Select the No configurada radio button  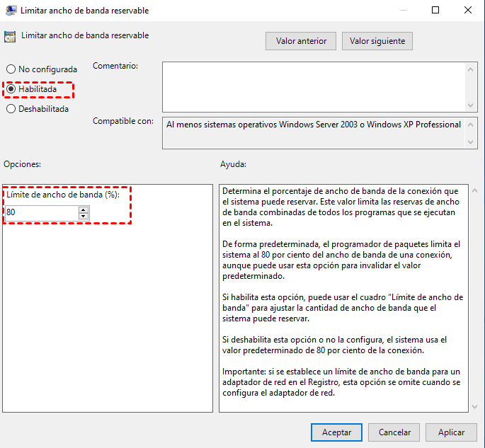11,69
